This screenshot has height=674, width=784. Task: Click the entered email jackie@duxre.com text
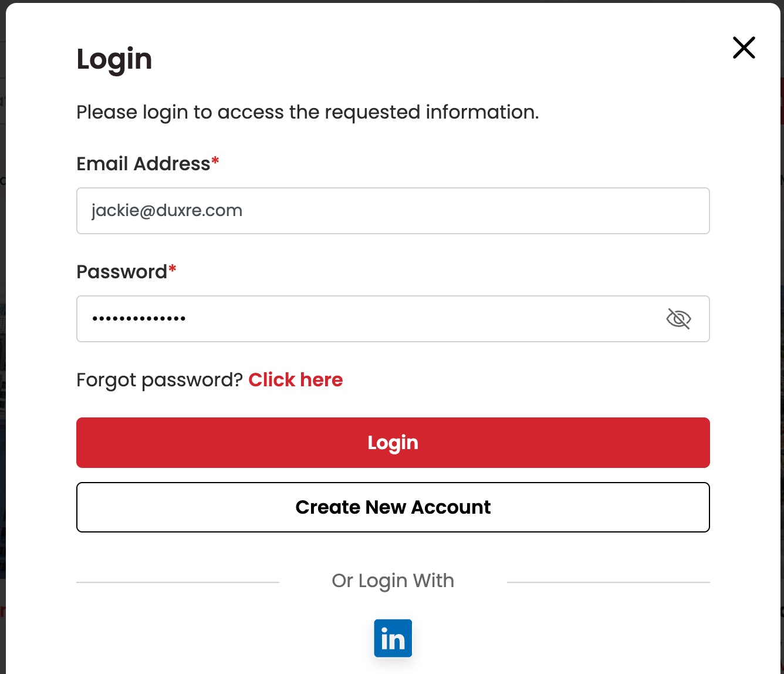[x=167, y=211]
